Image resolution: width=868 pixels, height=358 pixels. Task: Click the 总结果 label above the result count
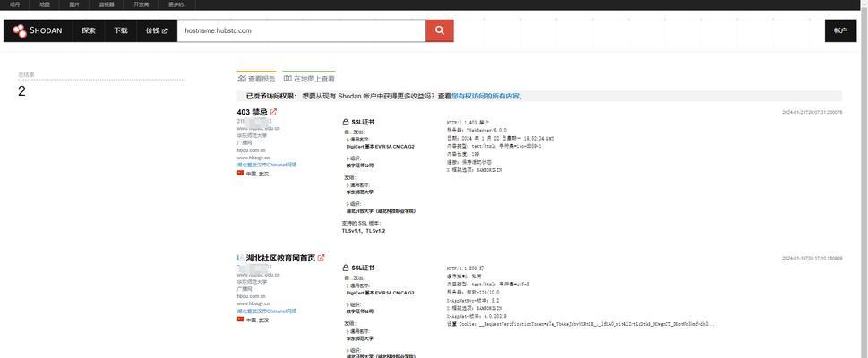coord(26,74)
